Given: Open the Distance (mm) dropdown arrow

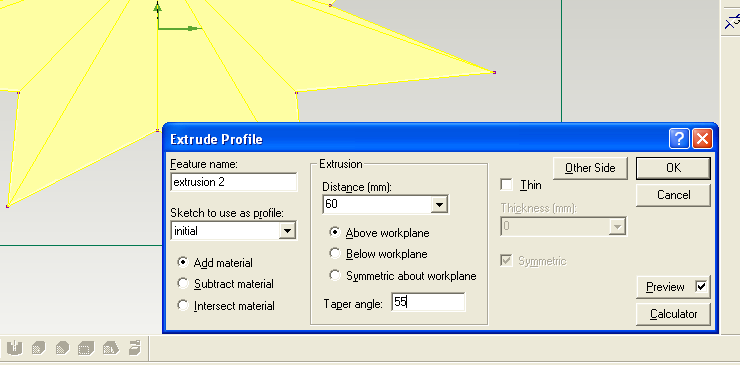Looking at the screenshot, I should pyautogui.click(x=439, y=204).
